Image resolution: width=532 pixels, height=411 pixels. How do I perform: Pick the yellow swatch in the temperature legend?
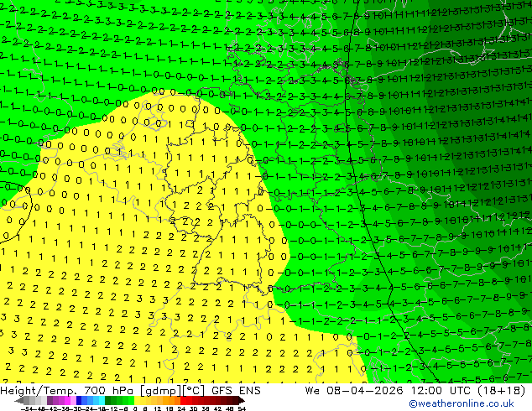coord(137,400)
